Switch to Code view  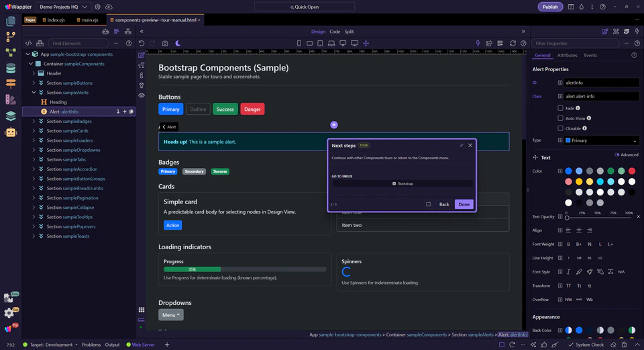[335, 32]
